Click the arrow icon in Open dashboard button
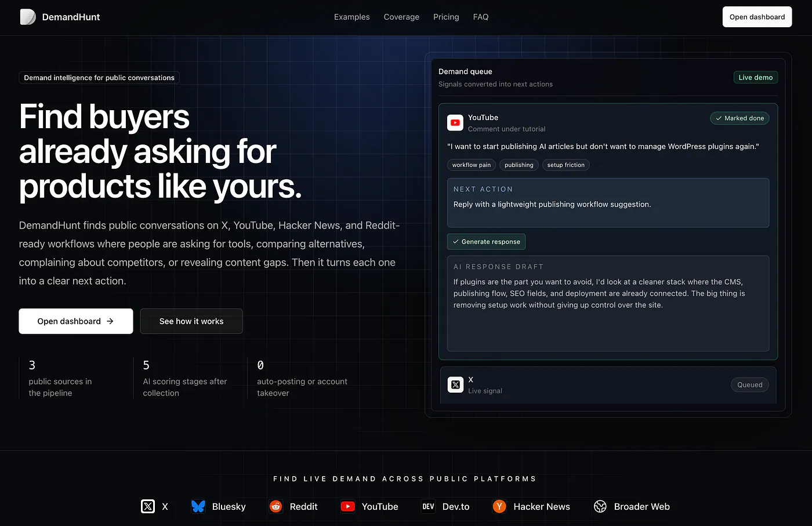 coord(110,321)
